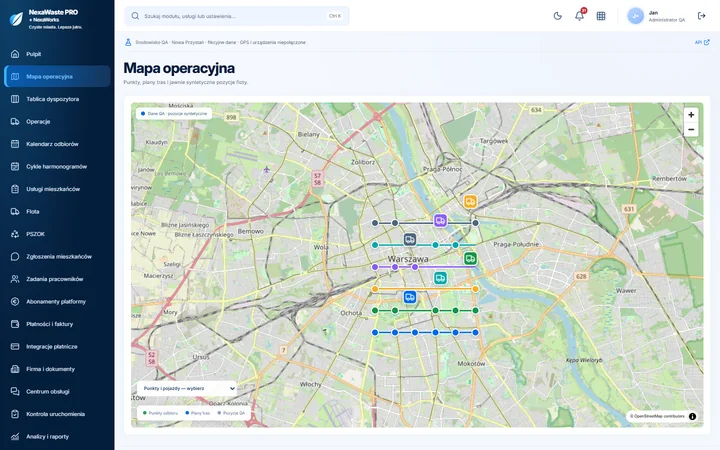The image size is (720, 450).
Task: Click the leftmost blue route point
Action: [x=375, y=332]
